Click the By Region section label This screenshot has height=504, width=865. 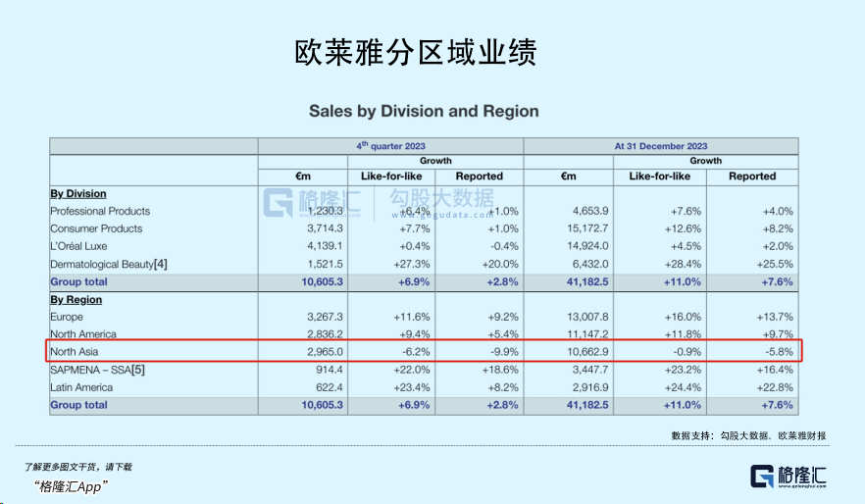76,299
